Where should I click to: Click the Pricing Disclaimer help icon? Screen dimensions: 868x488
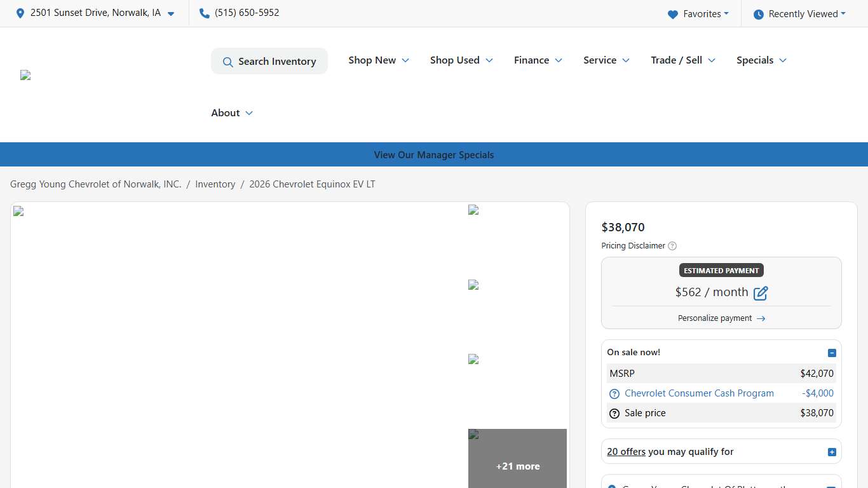(672, 246)
